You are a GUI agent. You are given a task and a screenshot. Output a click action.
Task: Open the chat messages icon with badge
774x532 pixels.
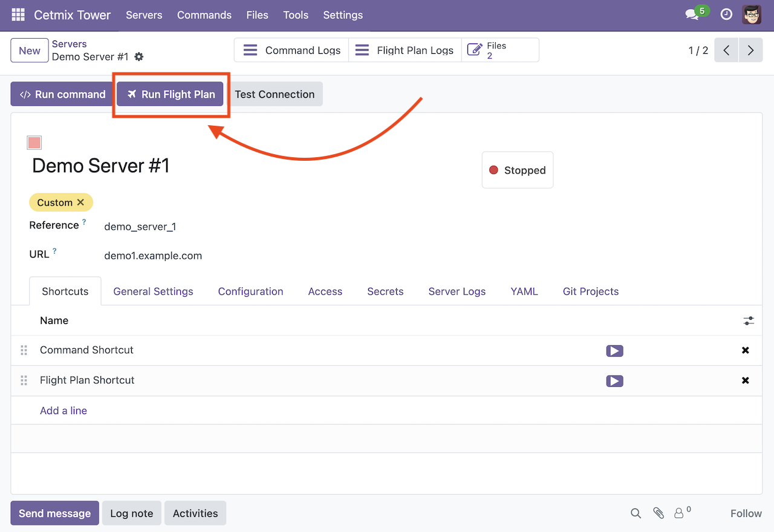pyautogui.click(x=692, y=15)
